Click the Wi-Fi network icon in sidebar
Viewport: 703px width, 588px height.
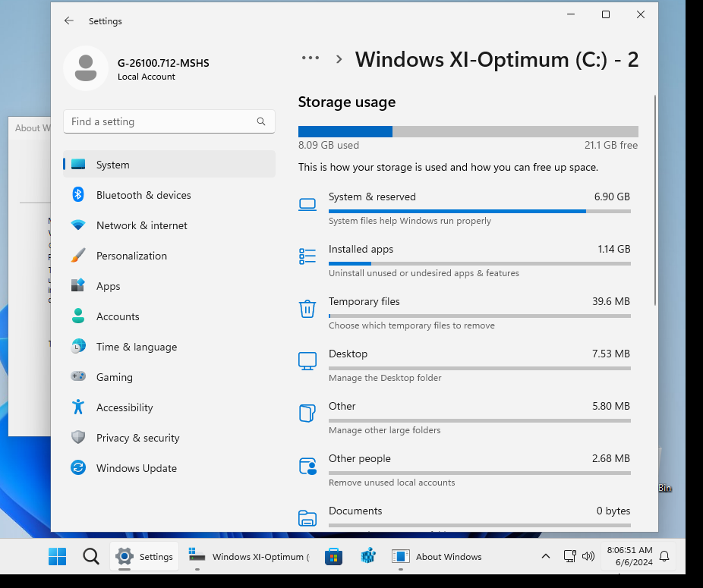click(78, 225)
